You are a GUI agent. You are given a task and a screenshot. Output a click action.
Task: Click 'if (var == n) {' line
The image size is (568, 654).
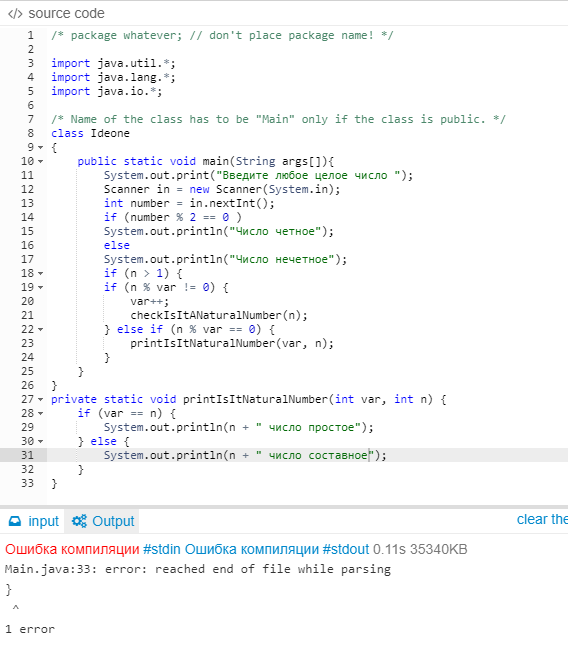[x=127, y=413]
